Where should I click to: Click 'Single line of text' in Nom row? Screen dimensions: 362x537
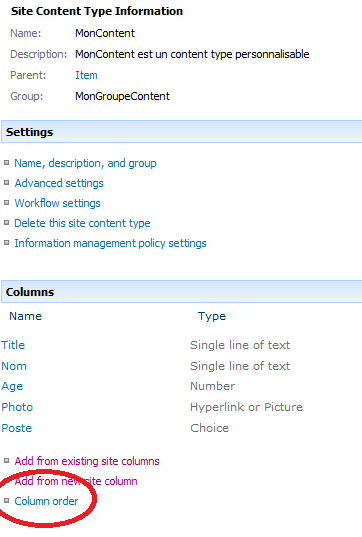tap(240, 366)
